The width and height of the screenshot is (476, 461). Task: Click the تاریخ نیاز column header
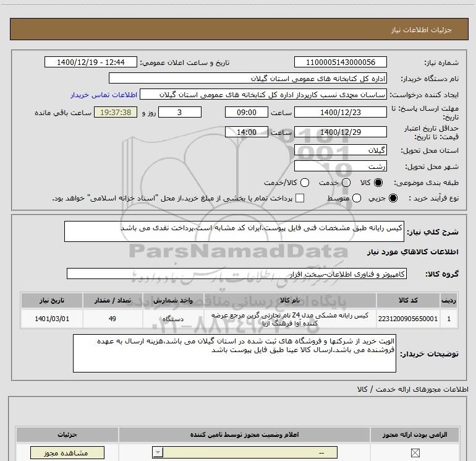coord(51,300)
